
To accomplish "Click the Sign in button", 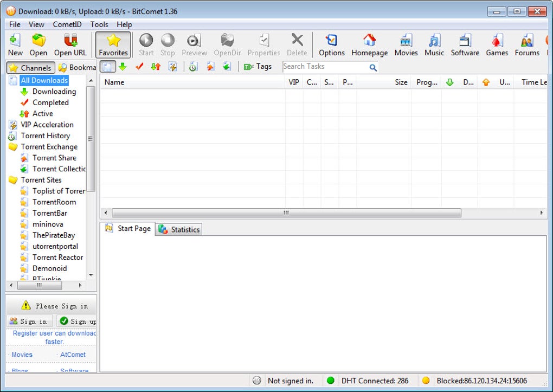I will click(30, 321).
